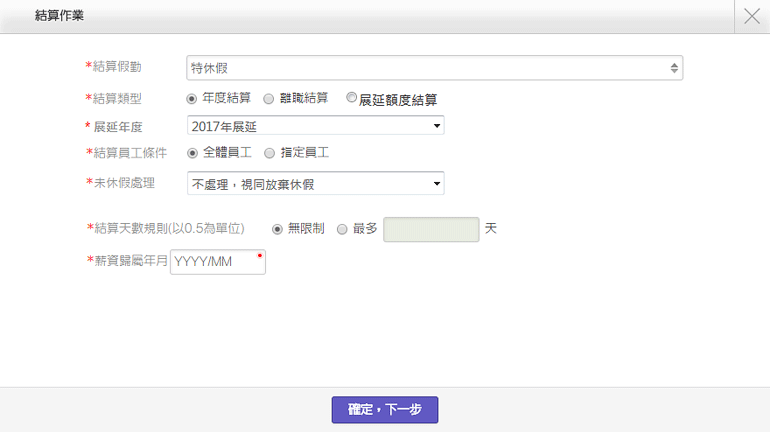Viewport: 770px width, 432px height.
Task: Open the 結算假勤 dropdown showing 特休假
Action: coord(434,68)
